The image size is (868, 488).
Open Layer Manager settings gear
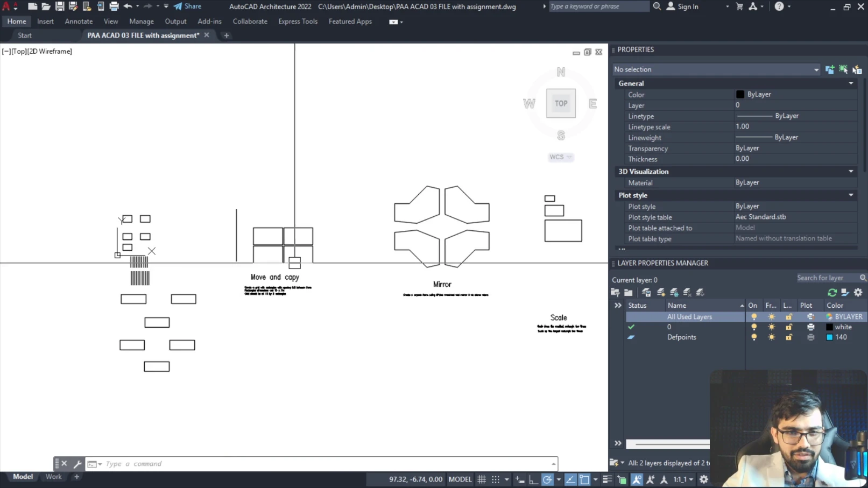pos(858,292)
